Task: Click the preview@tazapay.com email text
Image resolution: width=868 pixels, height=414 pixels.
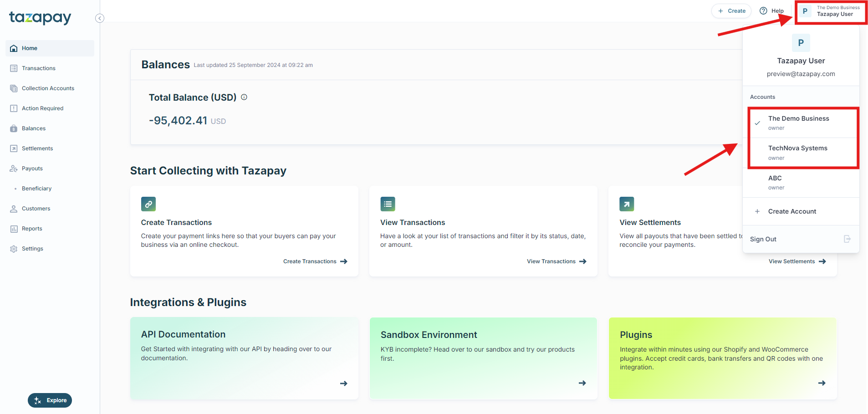Action: 801,74
